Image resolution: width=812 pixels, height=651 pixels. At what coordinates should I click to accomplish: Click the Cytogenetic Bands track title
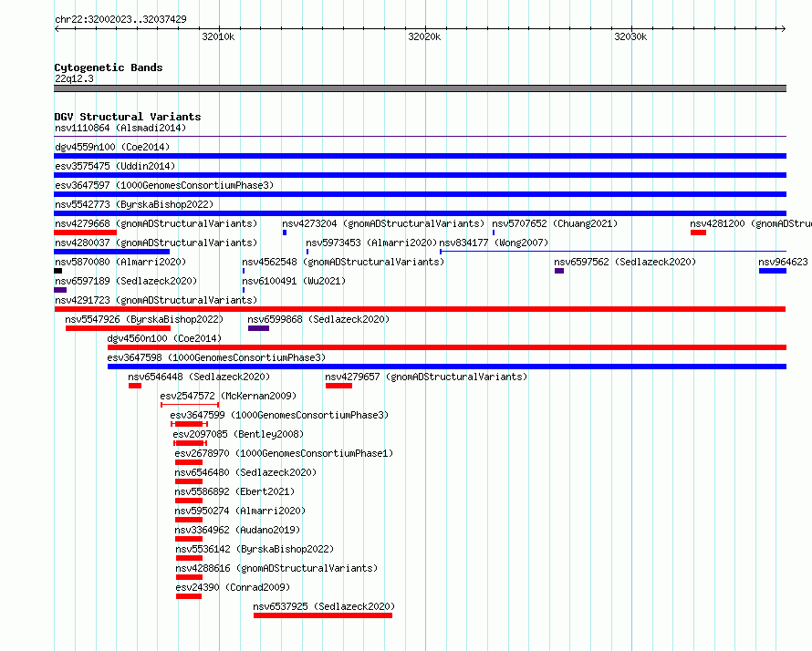coord(109,67)
